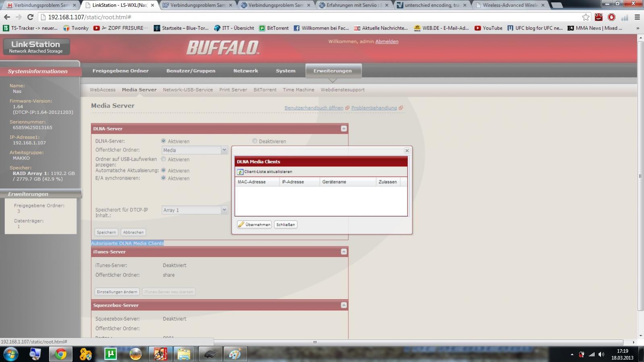Sort by Gerätename column header
This screenshot has width=644, height=362.
click(x=348, y=182)
